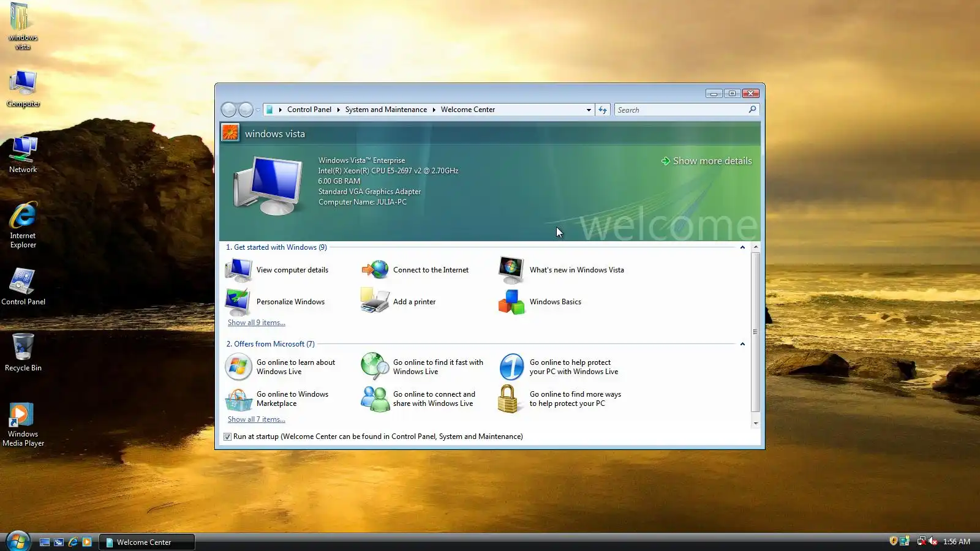Launch Internet Explorer from Quick Launch
The height and width of the screenshot is (551, 980).
point(73,542)
